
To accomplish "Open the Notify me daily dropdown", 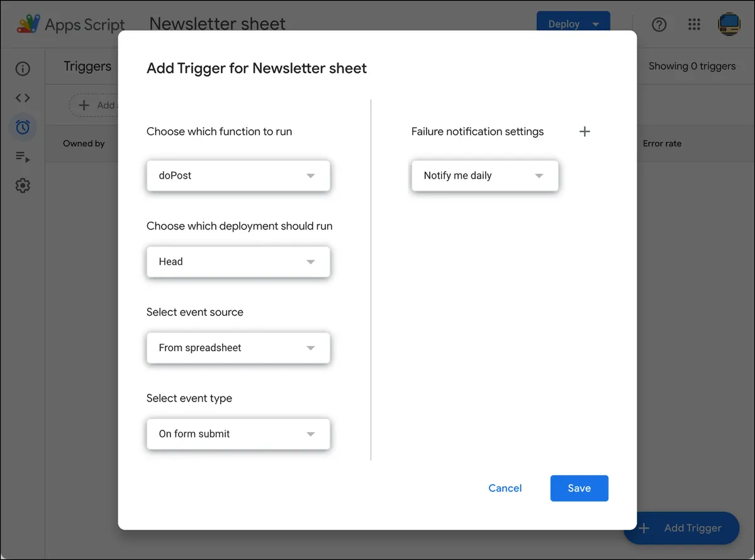I will [484, 176].
